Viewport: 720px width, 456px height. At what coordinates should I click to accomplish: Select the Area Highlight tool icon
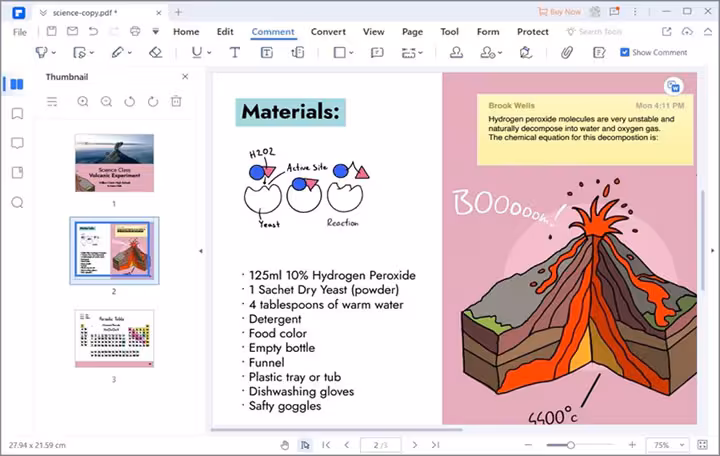79,53
